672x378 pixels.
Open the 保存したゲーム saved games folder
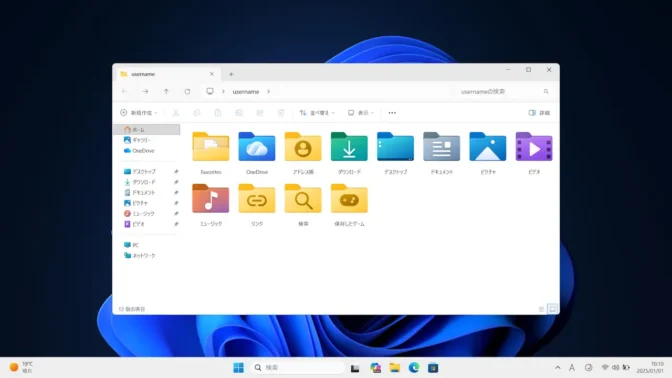pyautogui.click(x=349, y=199)
